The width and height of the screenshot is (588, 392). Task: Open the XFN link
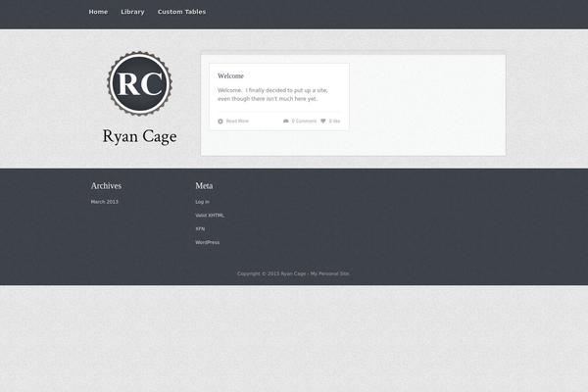click(200, 228)
